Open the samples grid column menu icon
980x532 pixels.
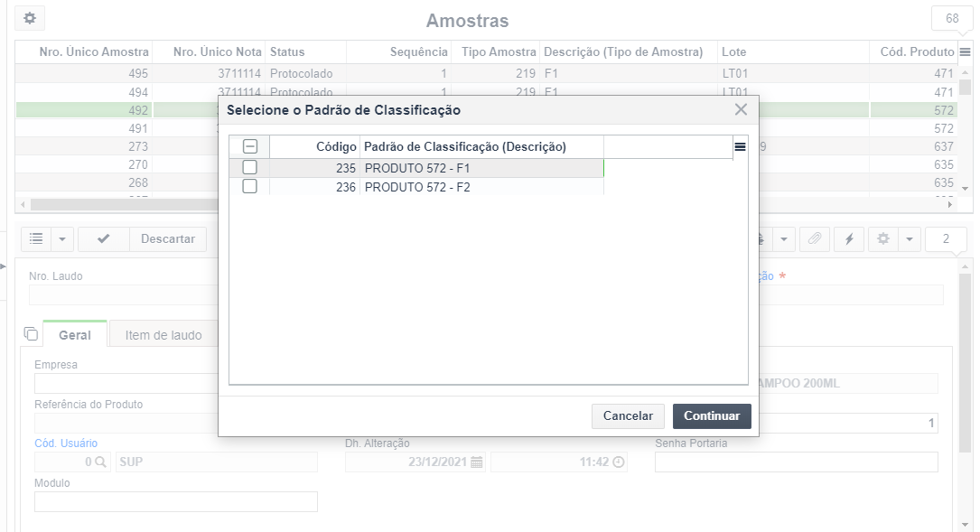(x=965, y=51)
